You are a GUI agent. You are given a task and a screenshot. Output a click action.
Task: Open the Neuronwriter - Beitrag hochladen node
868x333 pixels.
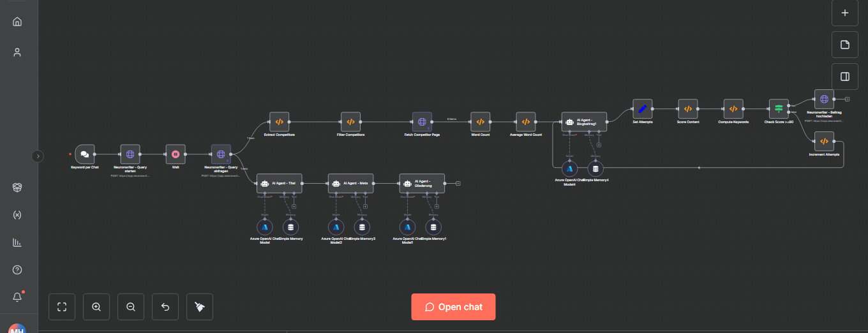(824, 99)
